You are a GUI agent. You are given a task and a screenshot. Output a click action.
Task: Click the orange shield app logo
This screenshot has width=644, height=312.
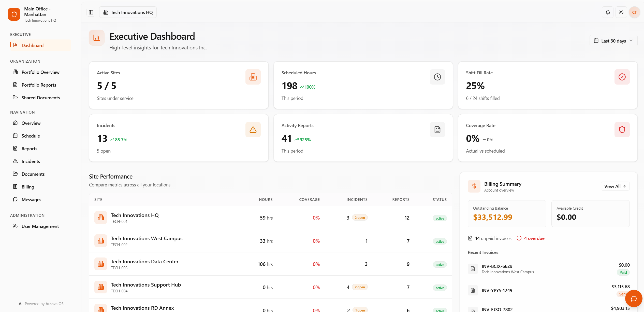[x=14, y=14]
